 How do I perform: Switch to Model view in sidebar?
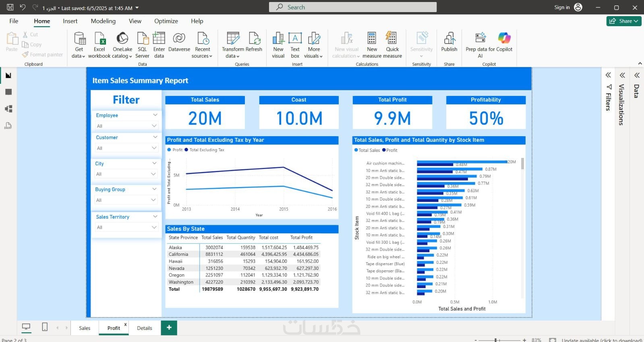8,109
